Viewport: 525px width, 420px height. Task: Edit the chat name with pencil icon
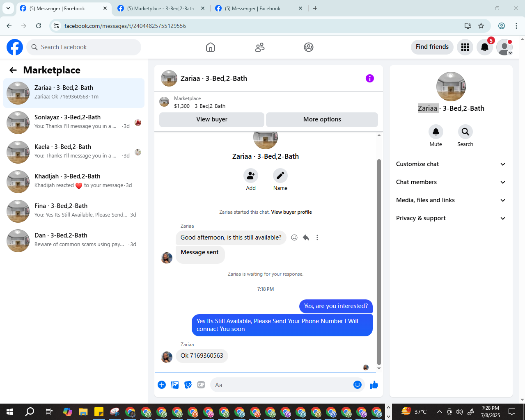coord(280,176)
